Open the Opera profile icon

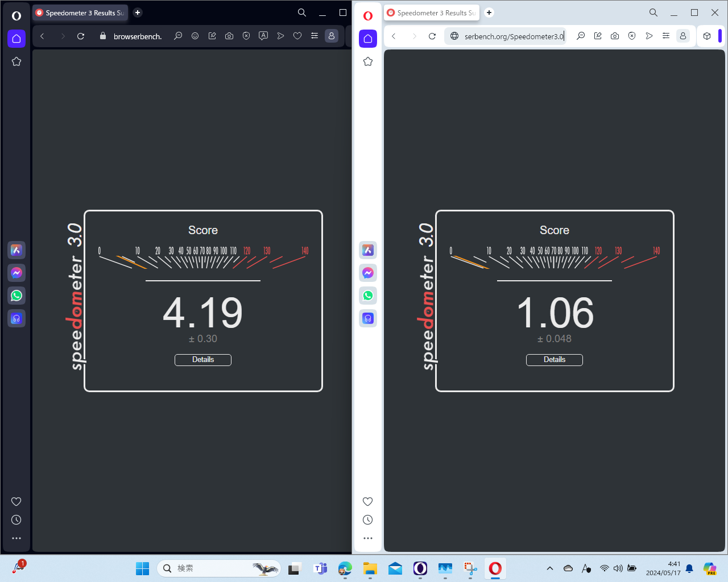[332, 36]
